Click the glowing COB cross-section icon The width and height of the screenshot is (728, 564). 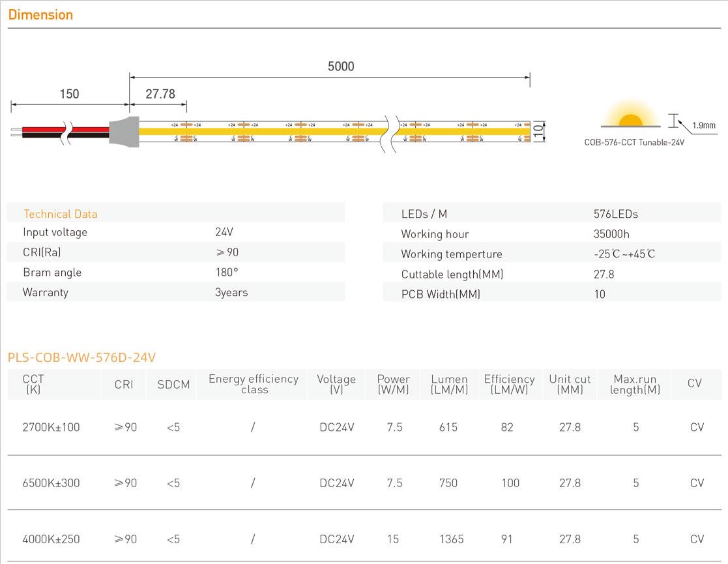point(630,121)
